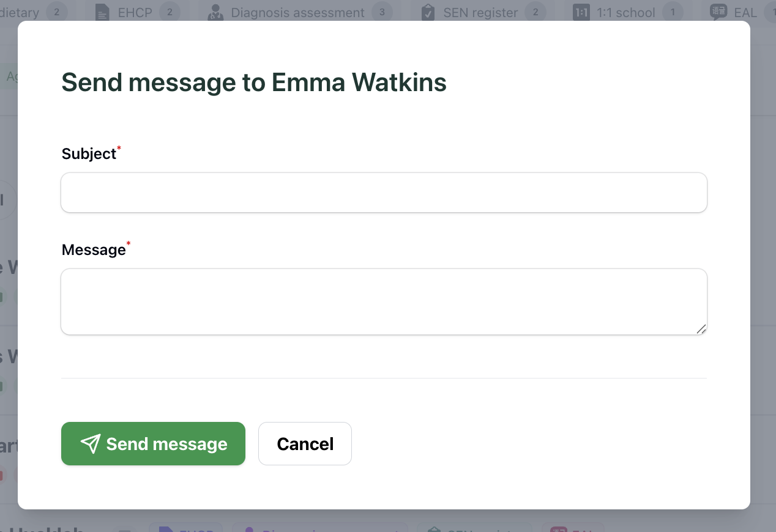The height and width of the screenshot is (532, 776).
Task: Click the count badge next to Diagnosis assessment
Action: [382, 12]
